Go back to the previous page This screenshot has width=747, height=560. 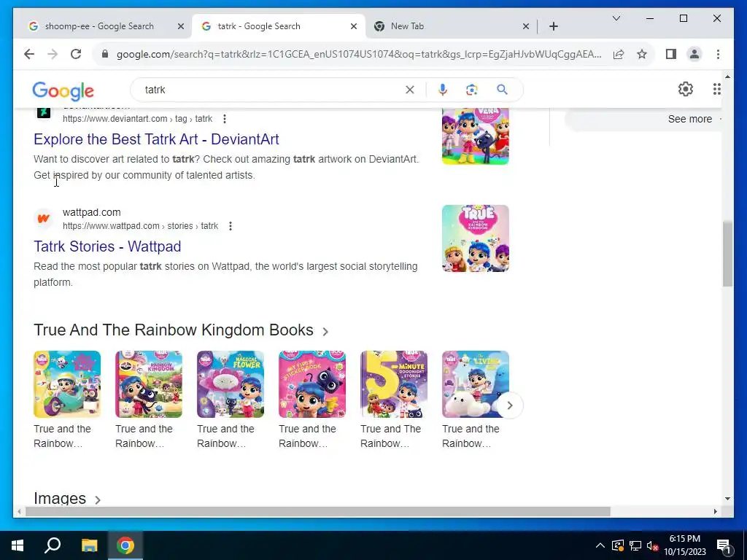click(x=29, y=54)
